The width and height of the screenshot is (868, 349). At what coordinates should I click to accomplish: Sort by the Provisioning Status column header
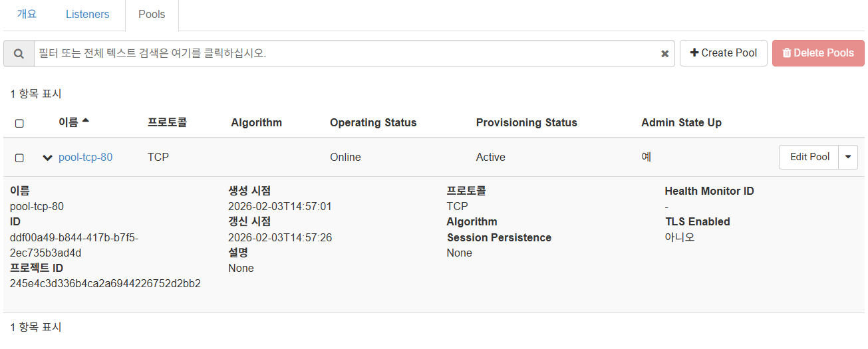527,122
